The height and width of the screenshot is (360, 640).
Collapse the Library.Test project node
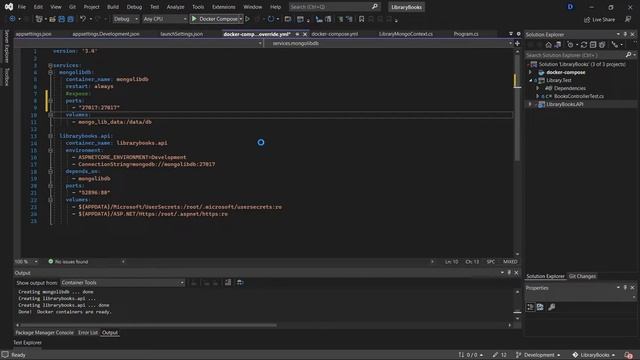click(x=531, y=80)
